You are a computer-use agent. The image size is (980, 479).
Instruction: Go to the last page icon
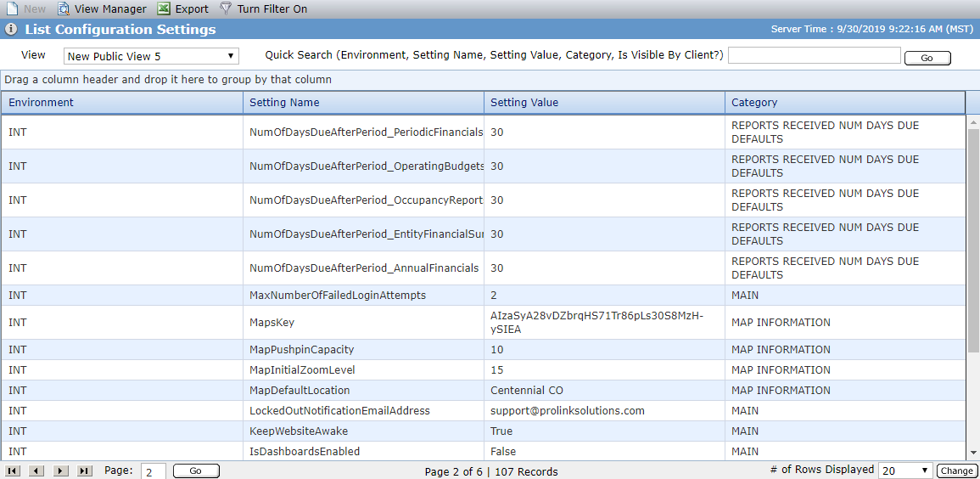click(x=84, y=471)
